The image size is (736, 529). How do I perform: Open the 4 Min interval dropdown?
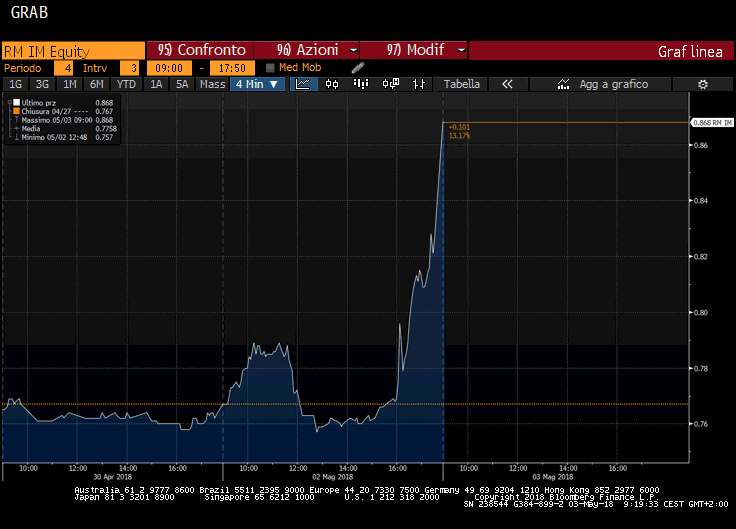[x=256, y=84]
